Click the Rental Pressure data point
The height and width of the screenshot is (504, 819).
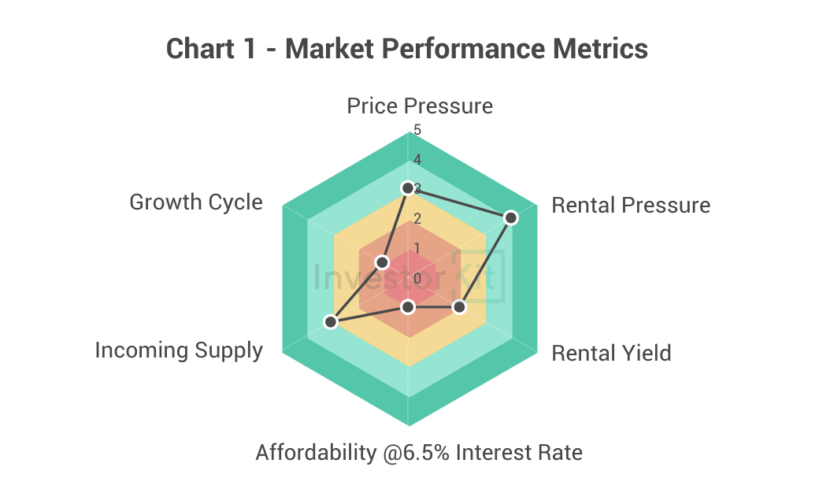[510, 217]
